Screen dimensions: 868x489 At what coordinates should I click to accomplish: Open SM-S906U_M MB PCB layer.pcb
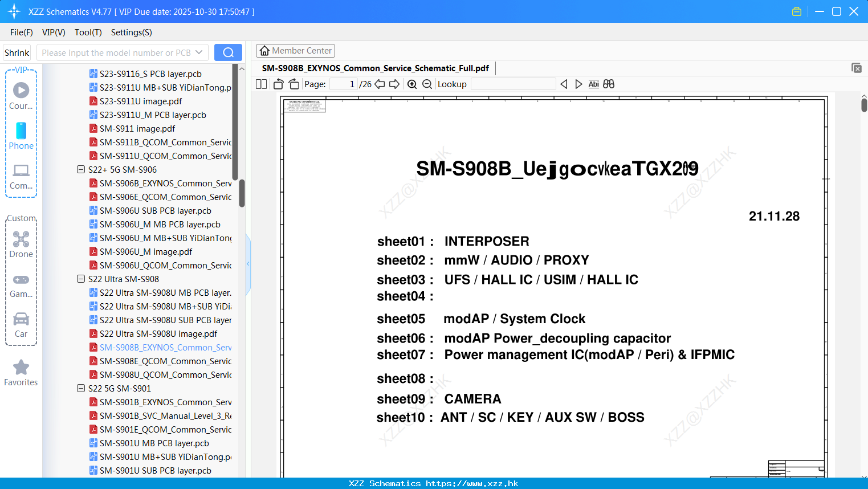(154, 224)
